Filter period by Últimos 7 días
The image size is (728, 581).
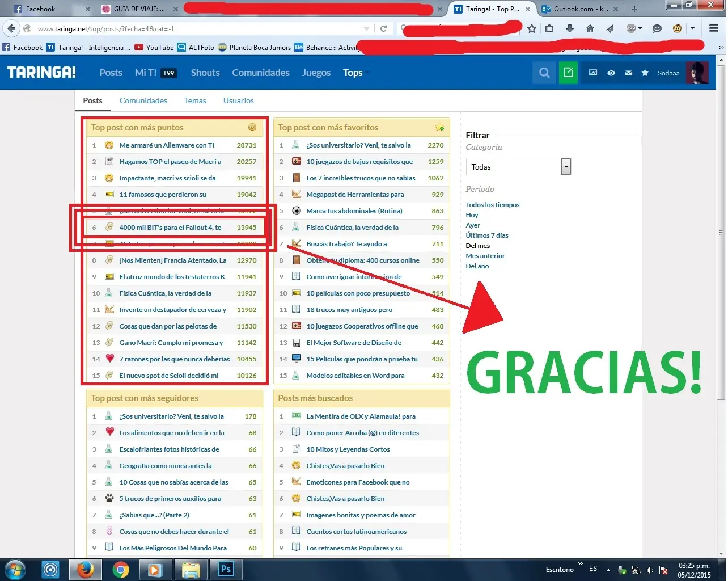coord(487,235)
